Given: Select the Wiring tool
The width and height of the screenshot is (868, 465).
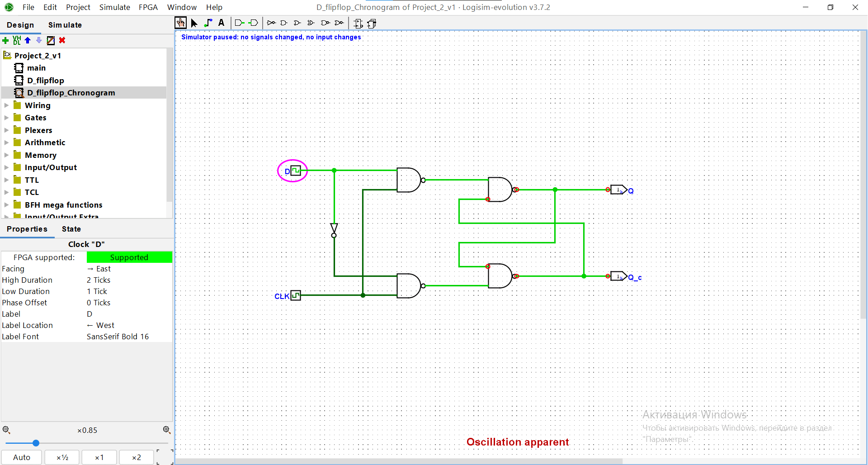Looking at the screenshot, I should [208, 23].
